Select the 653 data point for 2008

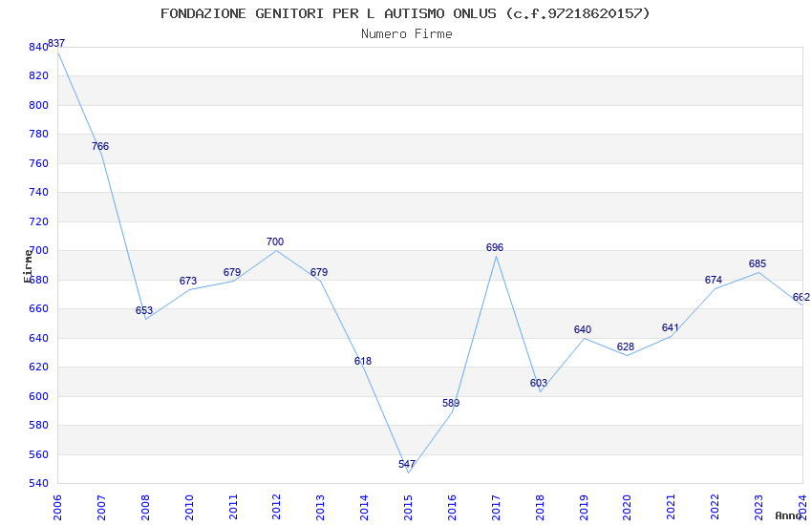144,310
